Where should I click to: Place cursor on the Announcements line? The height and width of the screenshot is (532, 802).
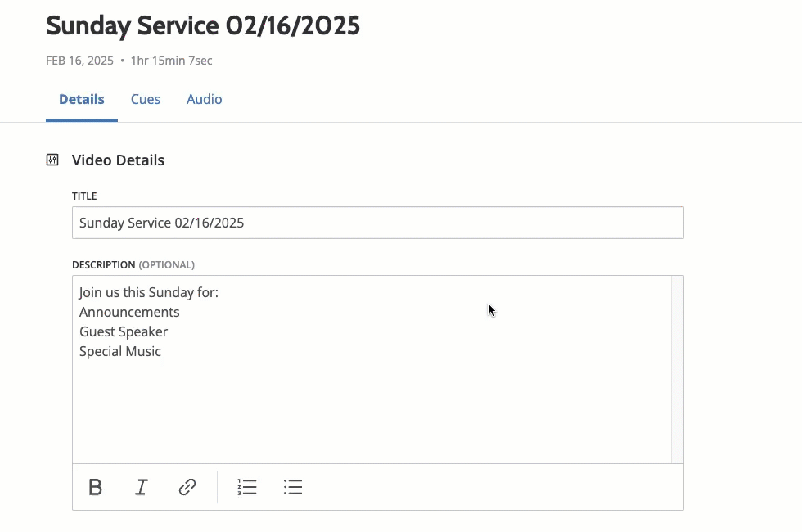[129, 313]
